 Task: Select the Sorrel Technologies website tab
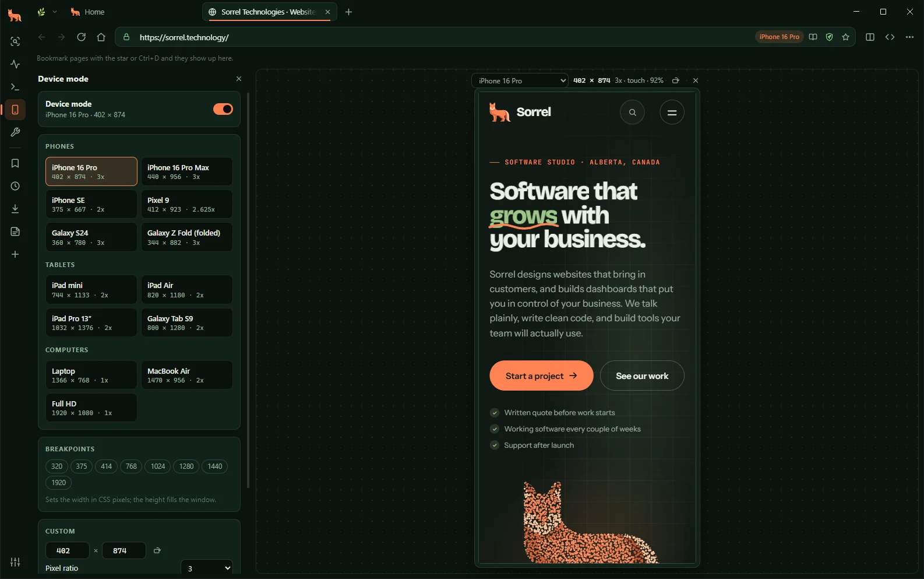pyautogui.click(x=269, y=12)
